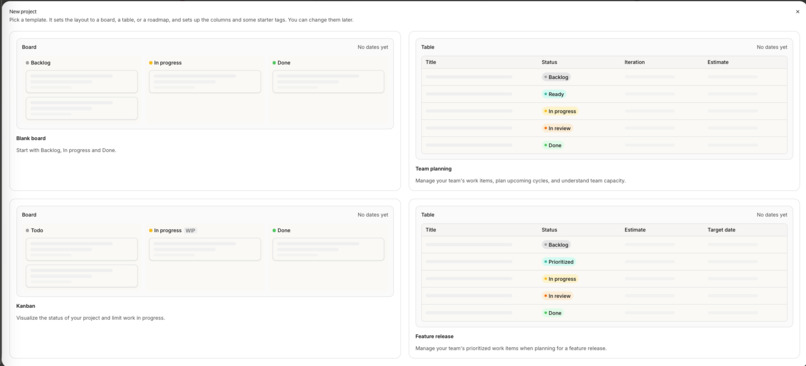
Task: Click the Done status pill in Feature release
Action: coord(553,313)
